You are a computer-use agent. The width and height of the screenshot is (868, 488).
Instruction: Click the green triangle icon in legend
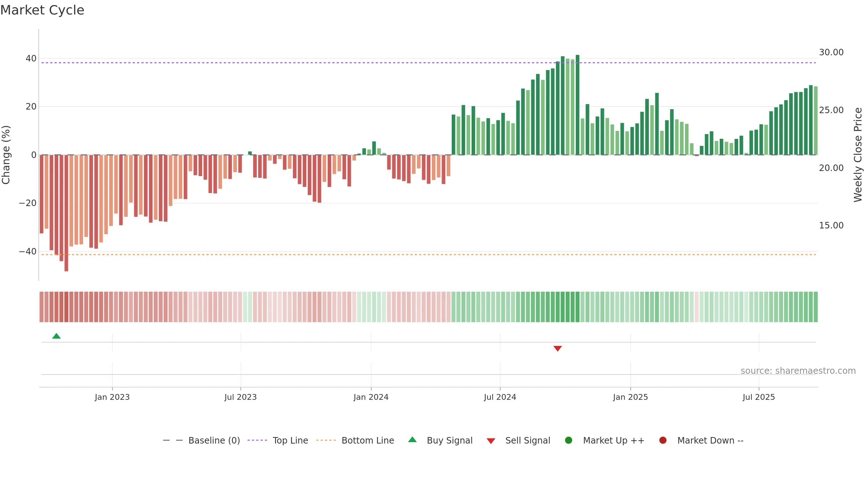pyautogui.click(x=412, y=440)
